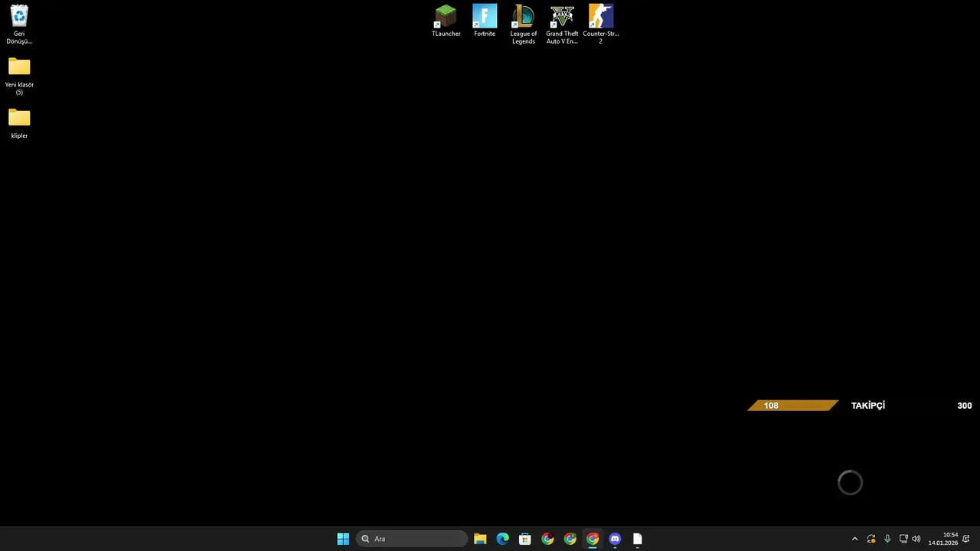Open the blank document app in taskbar

(x=637, y=539)
